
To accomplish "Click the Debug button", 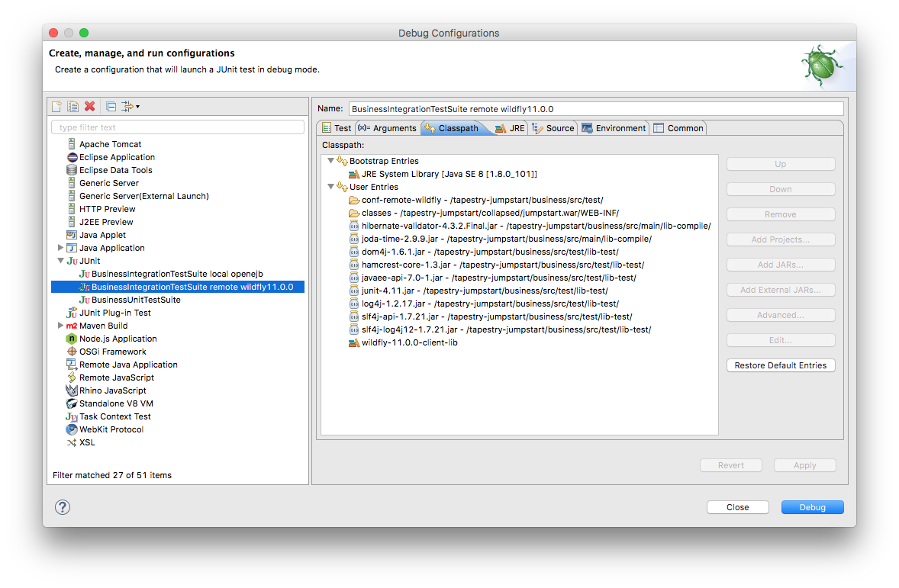I will pos(813,507).
